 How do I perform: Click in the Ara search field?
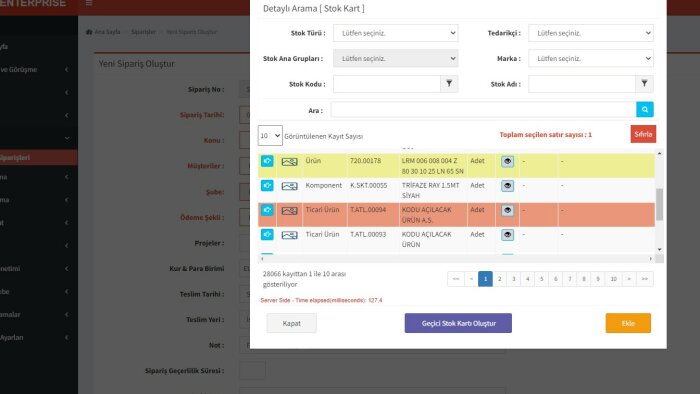coord(483,109)
